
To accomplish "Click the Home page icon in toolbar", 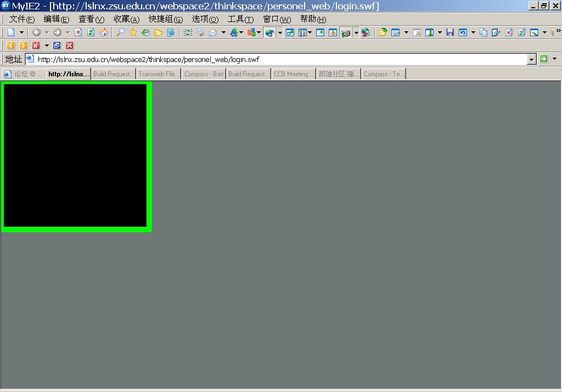I will pos(103,32).
